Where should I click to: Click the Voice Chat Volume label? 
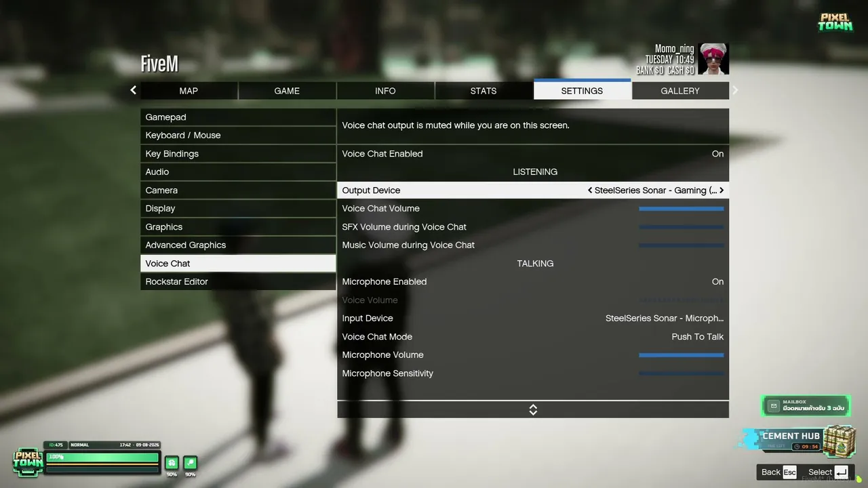tap(380, 209)
